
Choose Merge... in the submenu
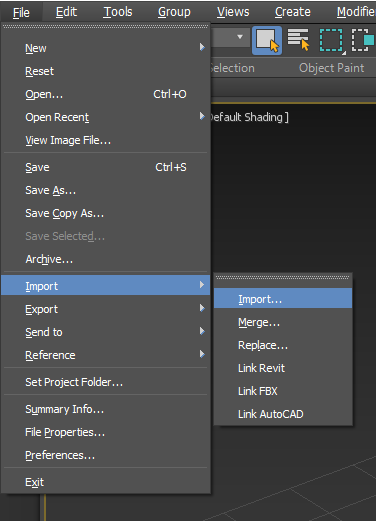tap(283, 322)
